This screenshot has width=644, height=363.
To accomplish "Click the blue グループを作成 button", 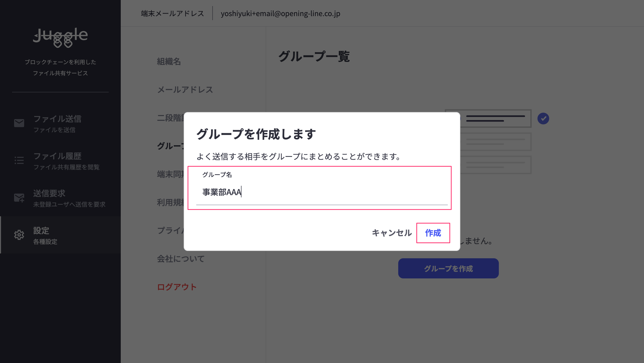I will coord(448,268).
